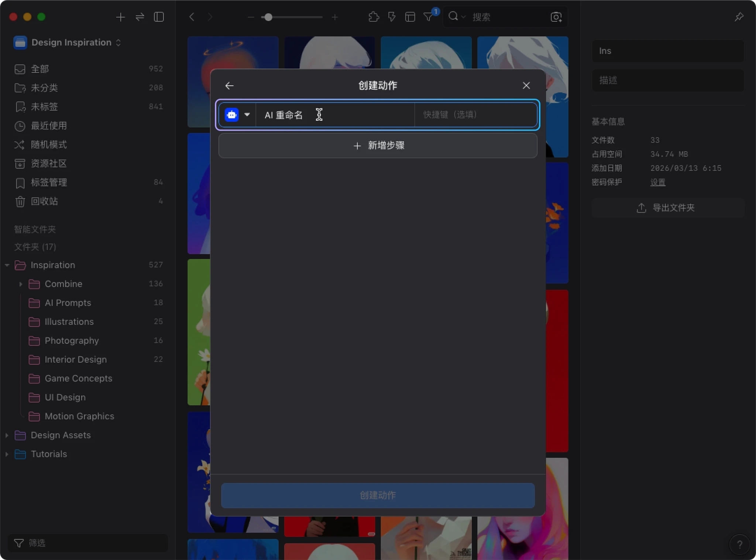Select 随机模式 in the sidebar
The width and height of the screenshot is (756, 560).
tap(48, 145)
